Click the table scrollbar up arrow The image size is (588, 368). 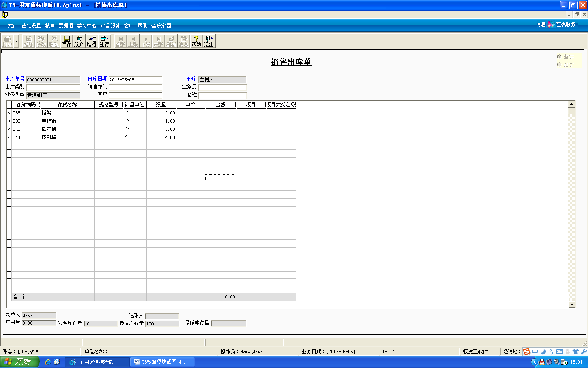572,104
